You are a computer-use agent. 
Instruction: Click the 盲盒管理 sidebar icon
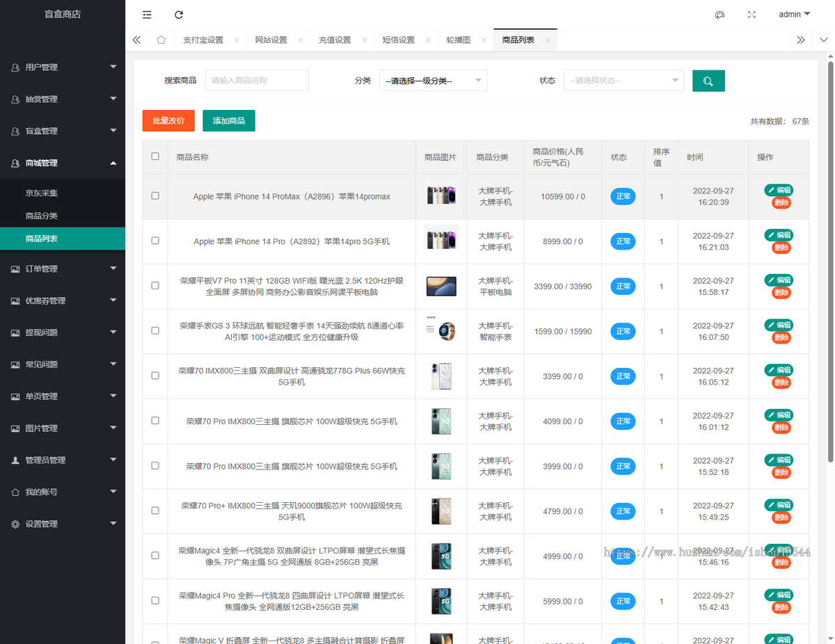point(15,131)
